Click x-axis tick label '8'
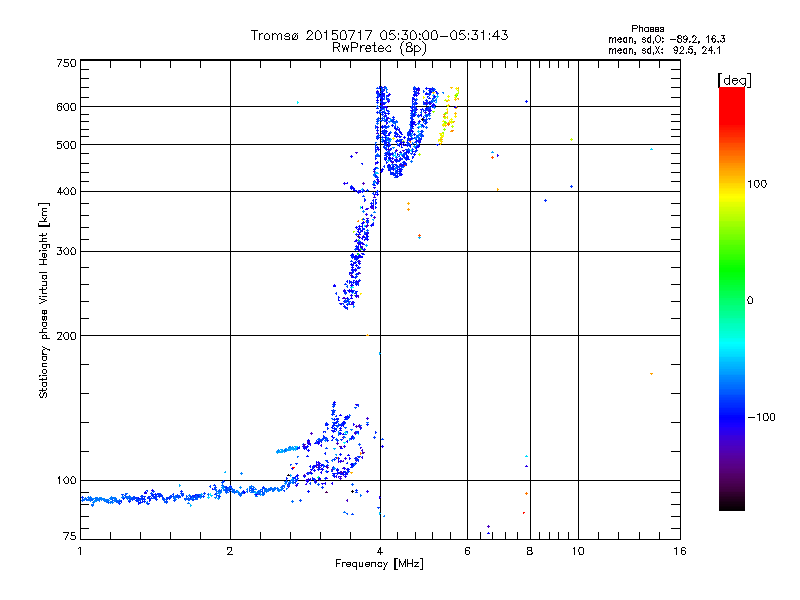 (530, 551)
